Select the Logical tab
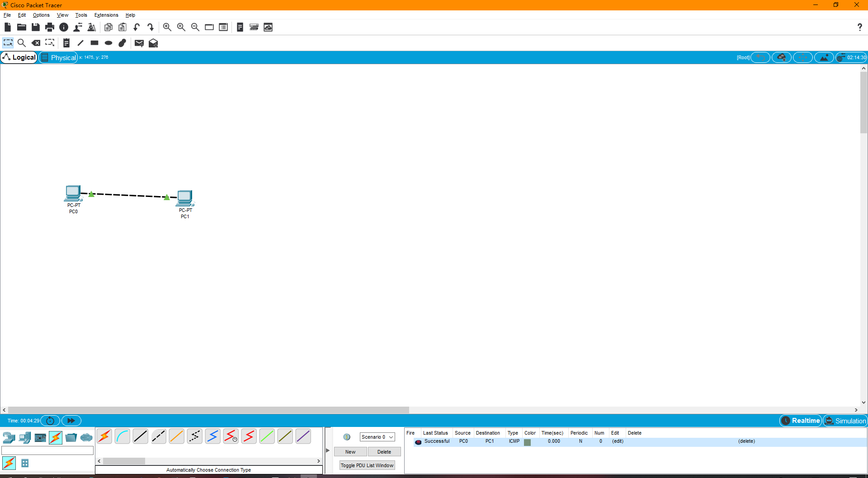The image size is (868, 478). pos(19,57)
